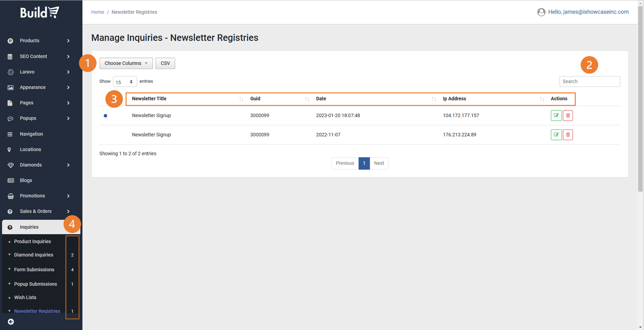This screenshot has width=644, height=330.
Task: Click the Build logo in sidebar
Action: pyautogui.click(x=40, y=13)
